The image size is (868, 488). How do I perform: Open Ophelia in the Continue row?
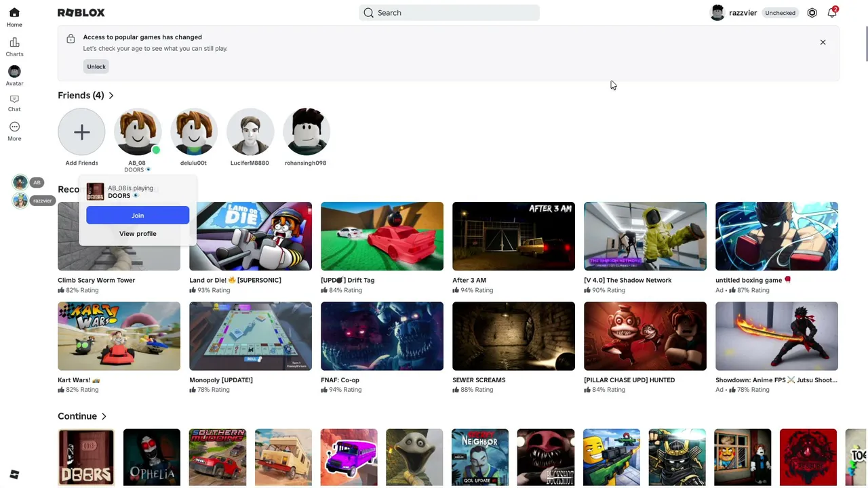click(x=152, y=457)
